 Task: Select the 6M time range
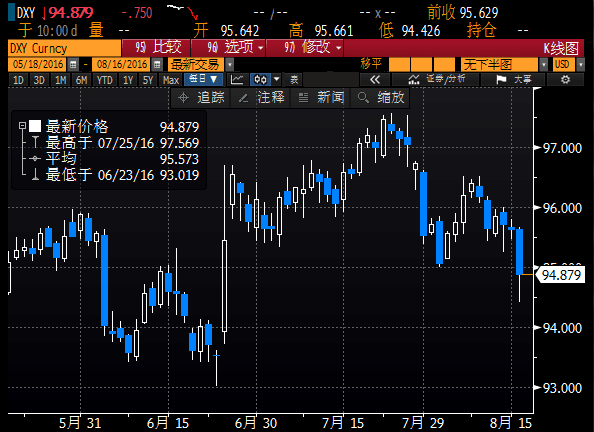(81, 80)
